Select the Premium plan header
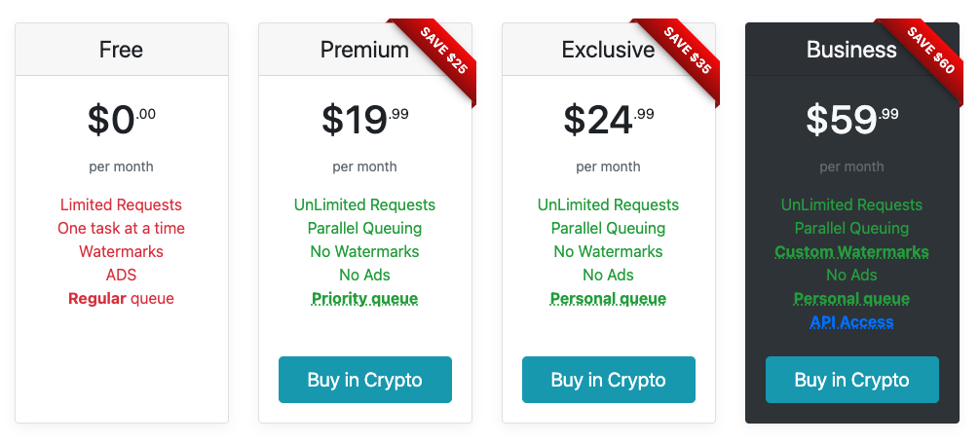The height and width of the screenshot is (443, 980). click(x=364, y=50)
